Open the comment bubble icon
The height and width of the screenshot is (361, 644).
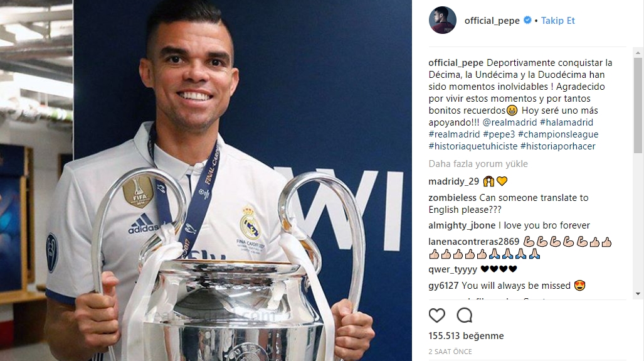click(x=465, y=315)
